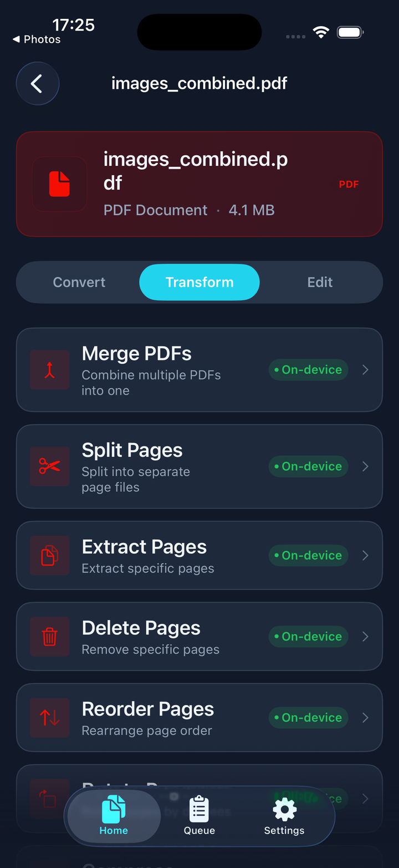This screenshot has width=399, height=868.
Task: Tap On-device badge on Merge PDFs
Action: coord(309,370)
